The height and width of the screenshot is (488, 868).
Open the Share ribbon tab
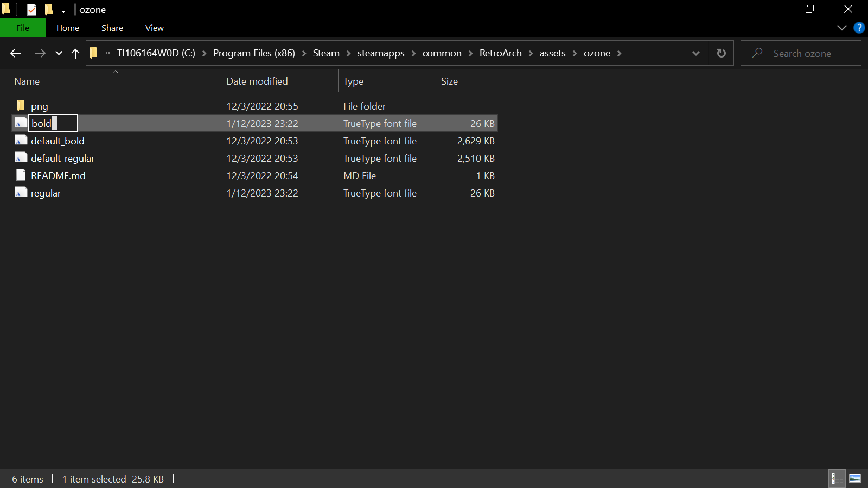(x=112, y=28)
